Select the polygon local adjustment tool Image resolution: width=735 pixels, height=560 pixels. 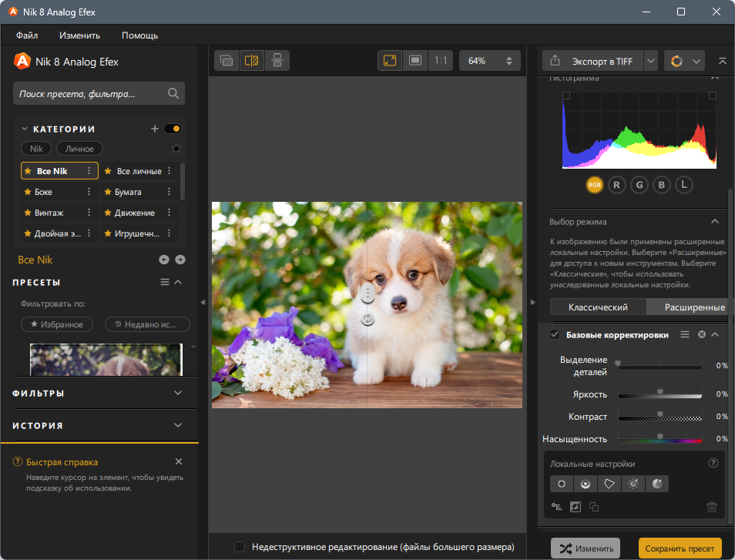coord(609,484)
